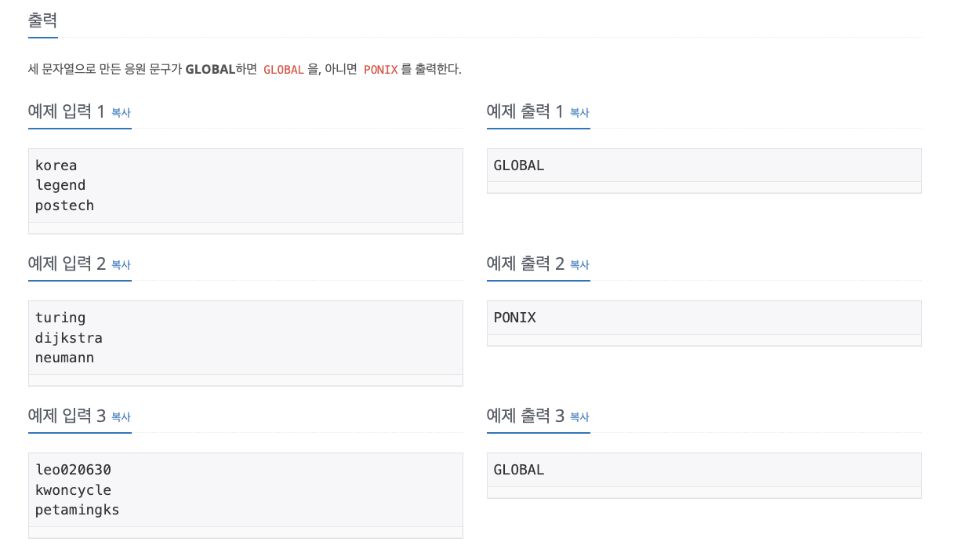The image size is (980, 549).
Task: Click the 예제 입력 1 heading text
Action: pos(67,112)
